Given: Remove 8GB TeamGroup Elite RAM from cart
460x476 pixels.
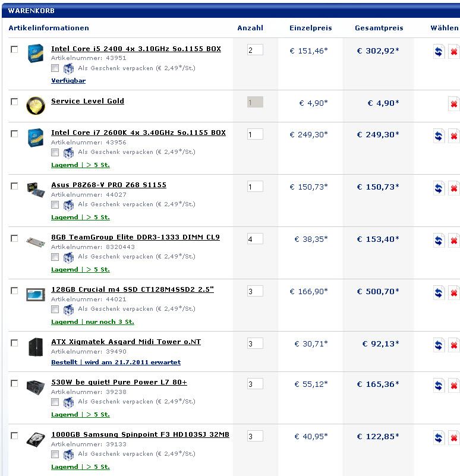Looking at the screenshot, I should 453,240.
